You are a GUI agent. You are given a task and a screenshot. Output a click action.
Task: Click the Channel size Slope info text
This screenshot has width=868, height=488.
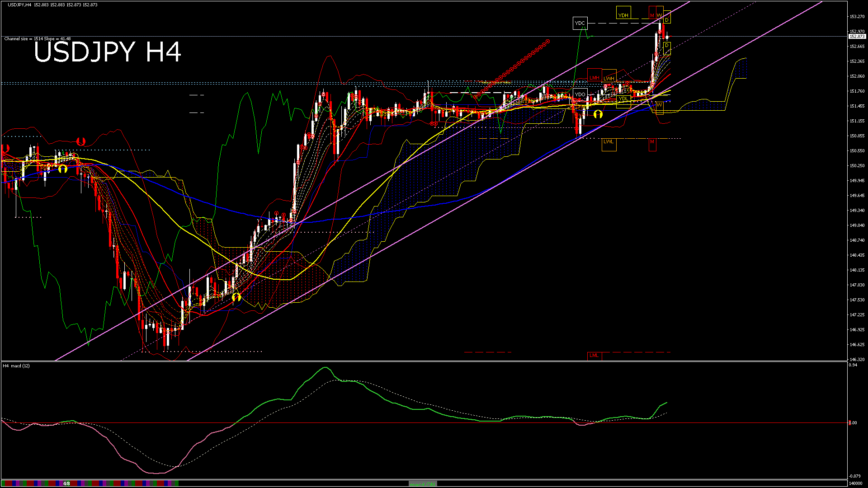(38, 39)
